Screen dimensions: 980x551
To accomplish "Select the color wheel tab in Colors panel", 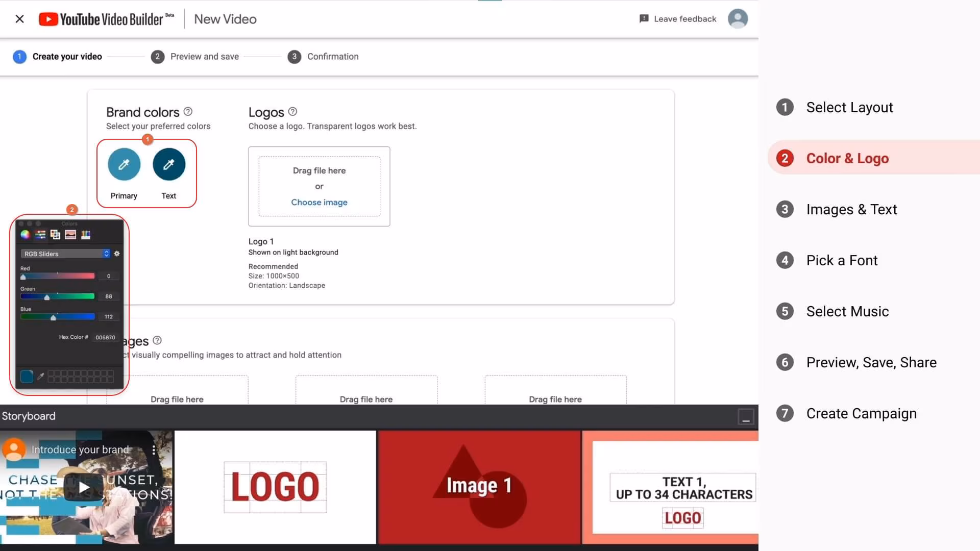I will [x=25, y=235].
